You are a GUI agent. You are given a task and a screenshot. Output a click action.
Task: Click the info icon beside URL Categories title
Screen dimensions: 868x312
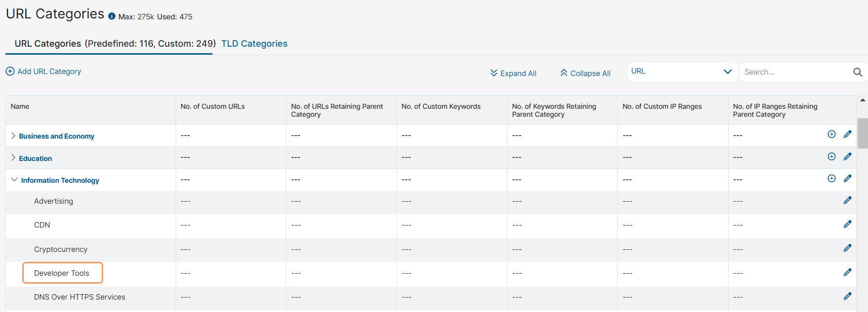112,16
